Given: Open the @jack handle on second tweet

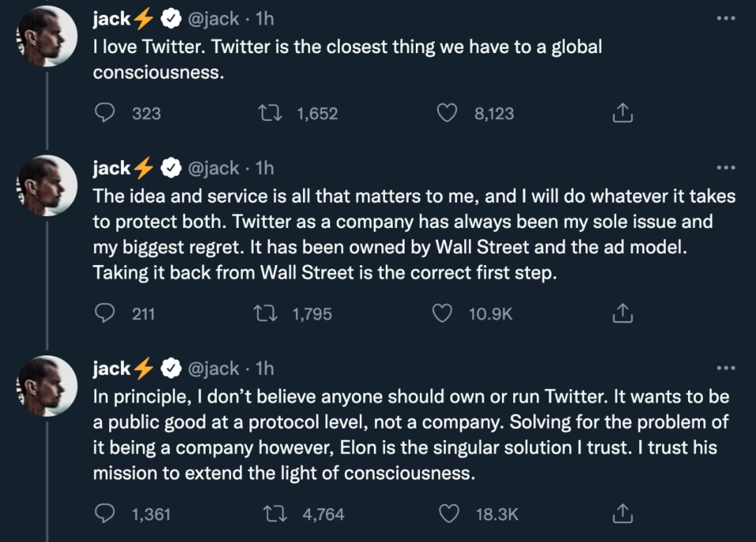Looking at the screenshot, I should (214, 168).
